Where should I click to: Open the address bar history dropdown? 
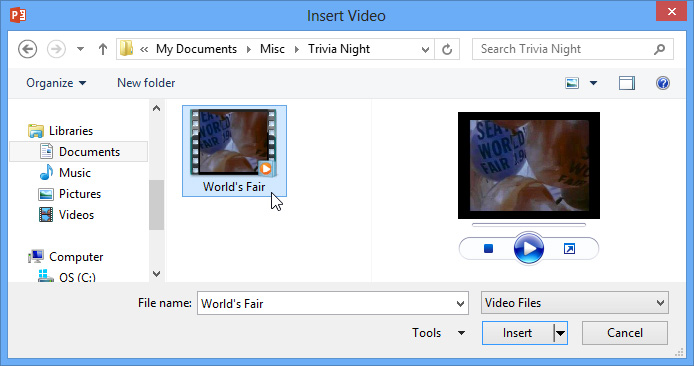point(425,50)
